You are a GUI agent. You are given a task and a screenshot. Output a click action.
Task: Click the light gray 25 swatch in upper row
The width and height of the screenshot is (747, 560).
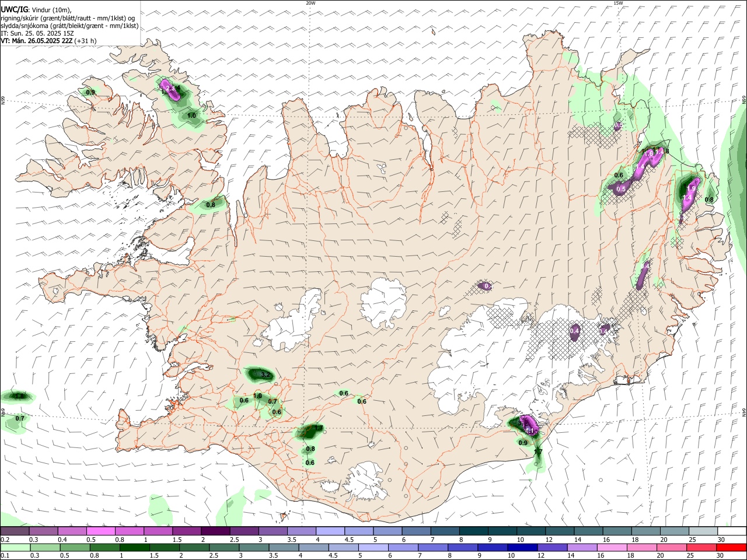pos(703,531)
